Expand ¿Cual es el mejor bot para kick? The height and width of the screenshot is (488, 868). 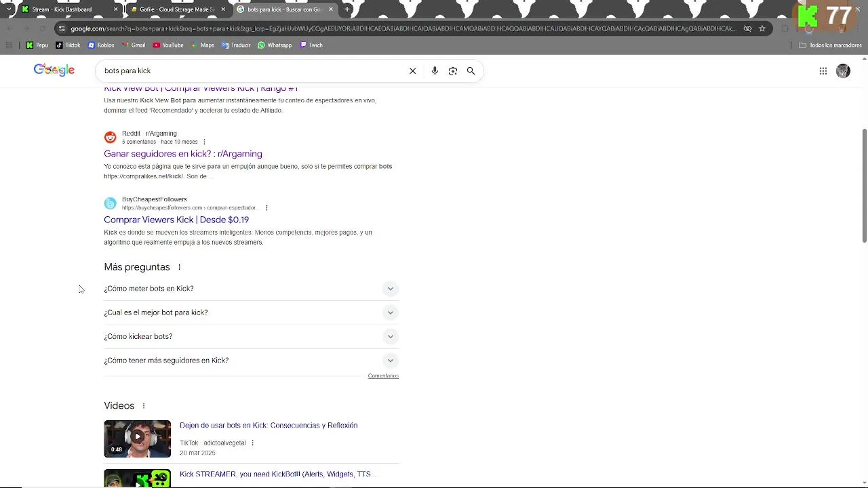click(x=251, y=312)
